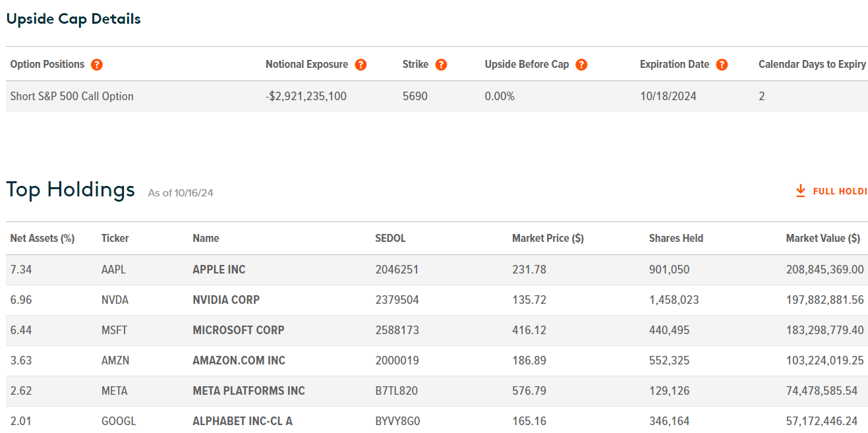The height and width of the screenshot is (433, 868).
Task: Click the APPLE INC holding name
Action: (219, 270)
